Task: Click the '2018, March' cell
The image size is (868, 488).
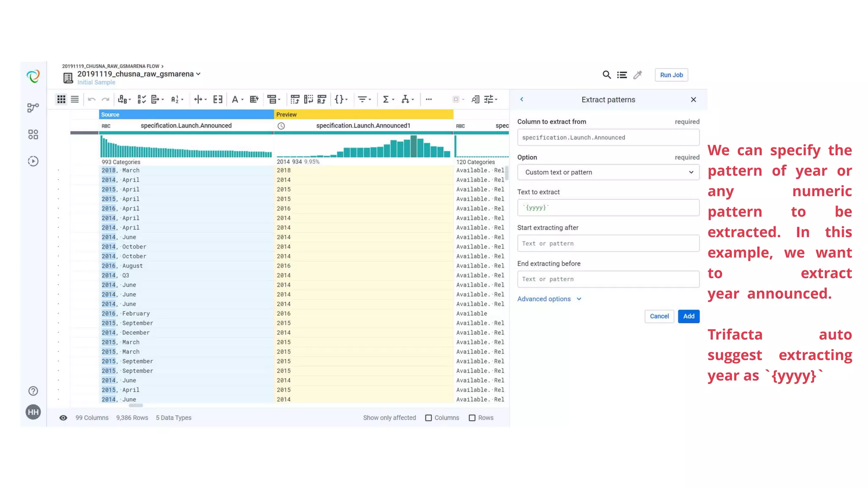Action: pyautogui.click(x=186, y=170)
